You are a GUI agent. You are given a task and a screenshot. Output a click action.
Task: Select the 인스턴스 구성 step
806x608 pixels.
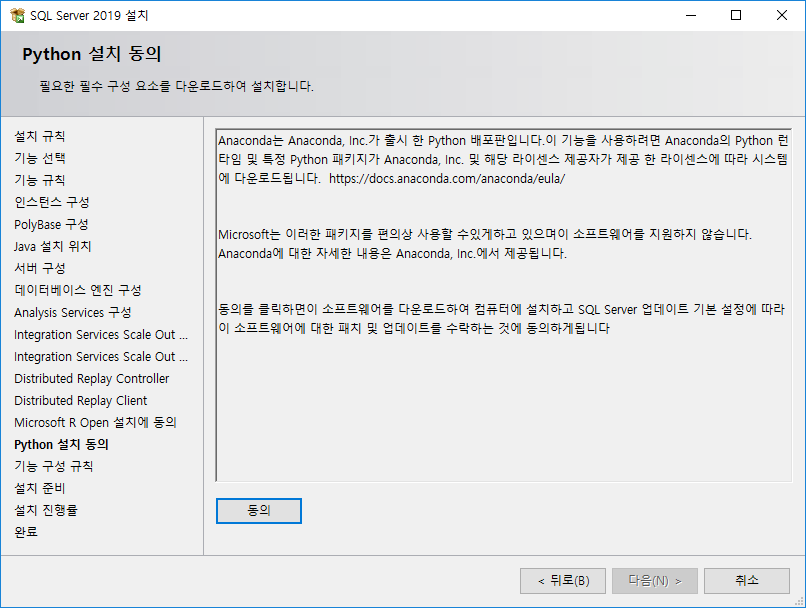pyautogui.click(x=52, y=202)
